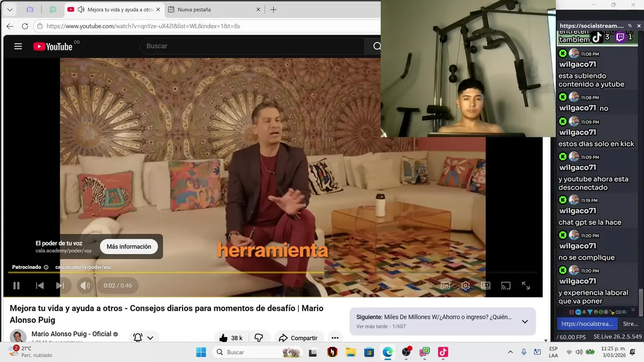This screenshot has width=644, height=362.
Task: Open File Explorer from the taskbar
Action: click(351, 352)
